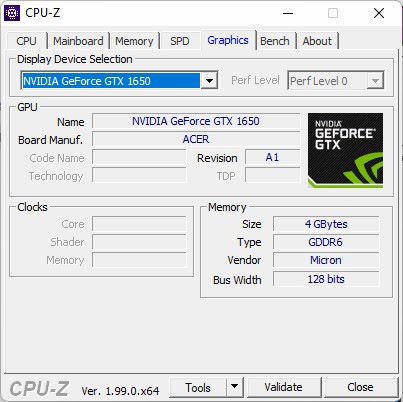The image size is (403, 402).
Task: Click the memory Size 4 GBytes field
Action: (x=326, y=224)
